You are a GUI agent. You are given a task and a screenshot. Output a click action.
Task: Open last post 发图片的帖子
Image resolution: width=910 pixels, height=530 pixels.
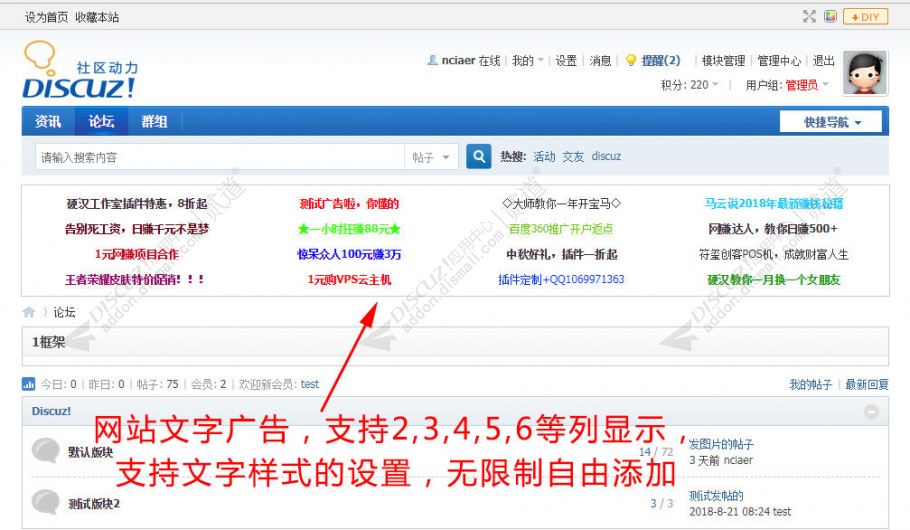coord(721,445)
